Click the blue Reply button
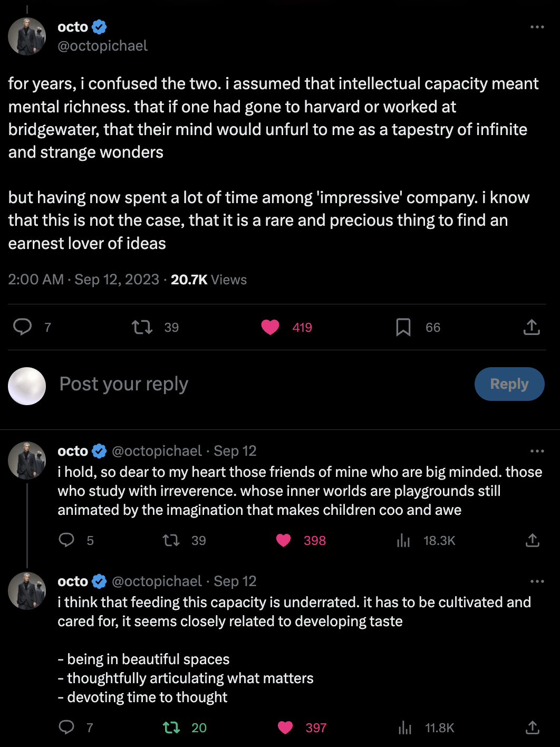Image resolution: width=560 pixels, height=747 pixels. [x=509, y=384]
